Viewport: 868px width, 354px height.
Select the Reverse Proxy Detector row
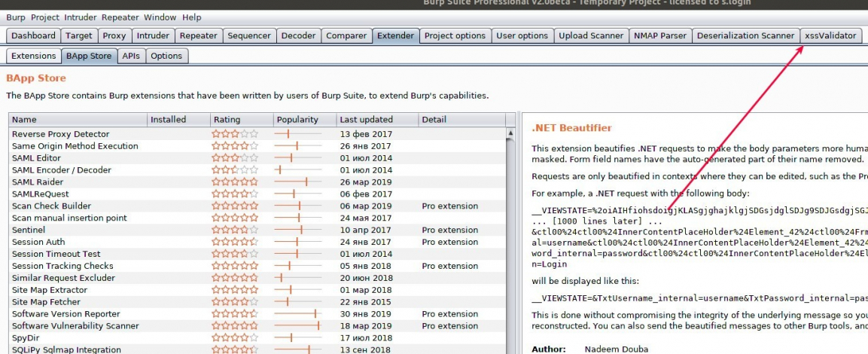pos(257,134)
